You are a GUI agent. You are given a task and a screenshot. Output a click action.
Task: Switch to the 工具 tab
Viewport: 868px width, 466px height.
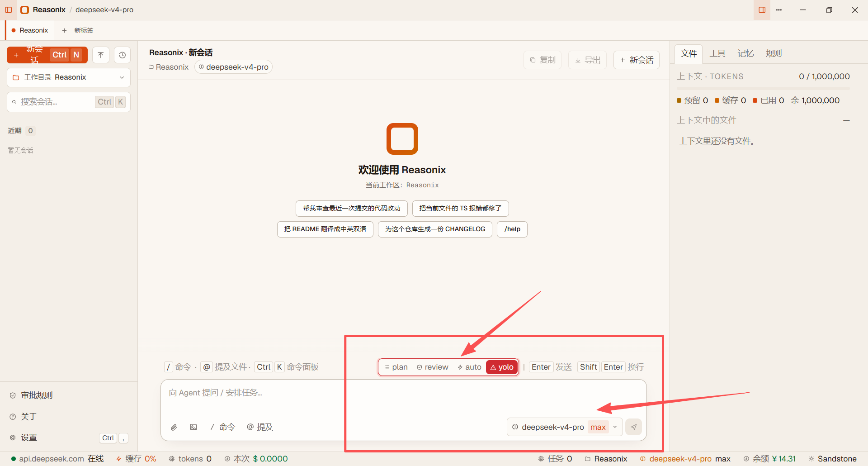click(717, 53)
